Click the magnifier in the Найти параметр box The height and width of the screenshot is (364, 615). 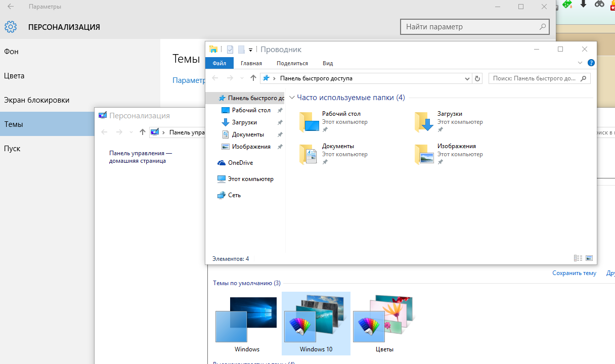tap(543, 27)
